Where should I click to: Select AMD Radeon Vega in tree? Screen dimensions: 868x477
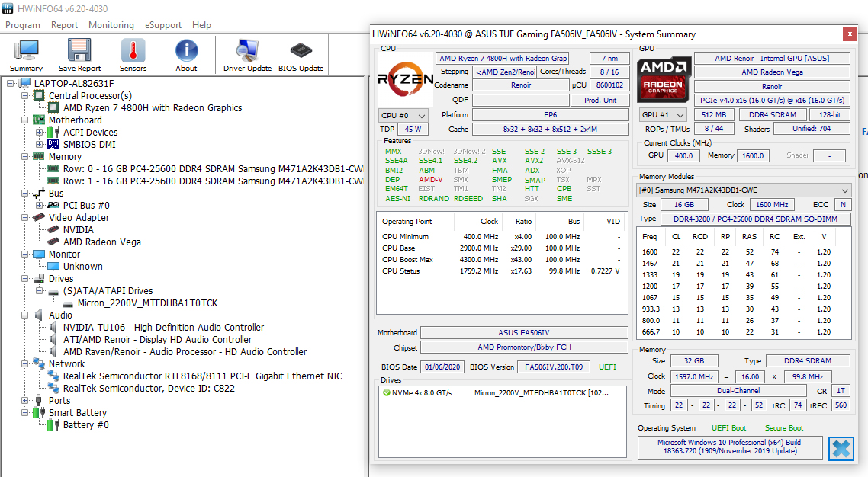[102, 242]
